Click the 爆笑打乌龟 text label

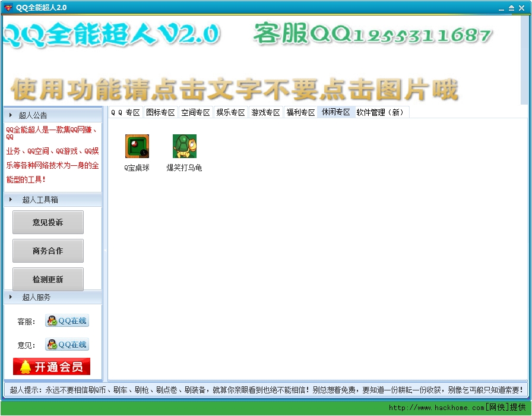tap(184, 168)
